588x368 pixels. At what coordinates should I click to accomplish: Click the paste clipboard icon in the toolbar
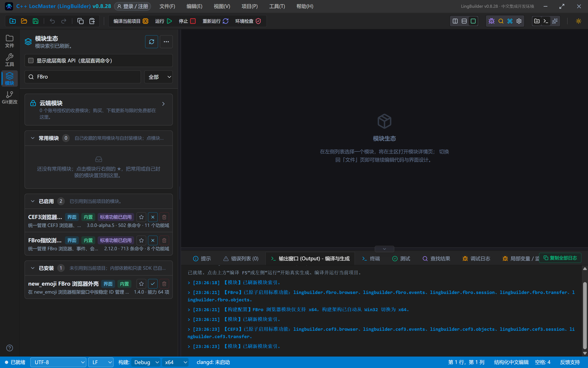pos(92,21)
